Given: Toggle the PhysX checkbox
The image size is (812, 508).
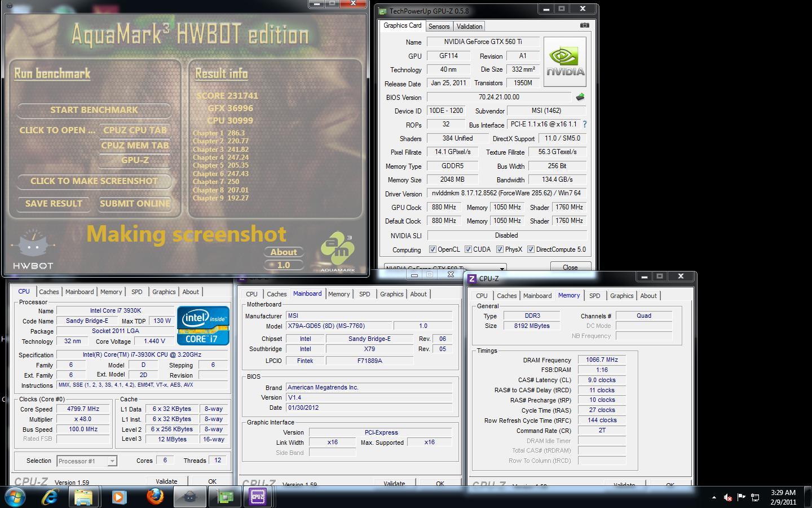Looking at the screenshot, I should 500,249.
